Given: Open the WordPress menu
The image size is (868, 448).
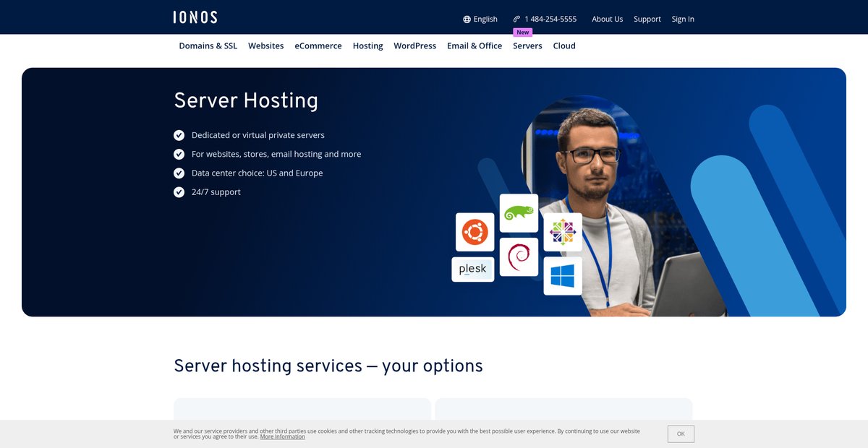Looking at the screenshot, I should click(x=415, y=46).
